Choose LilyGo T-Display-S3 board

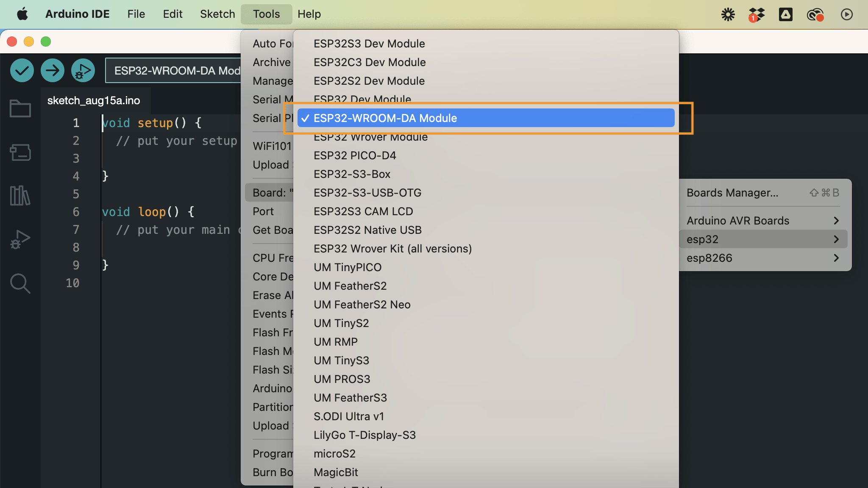click(486, 435)
